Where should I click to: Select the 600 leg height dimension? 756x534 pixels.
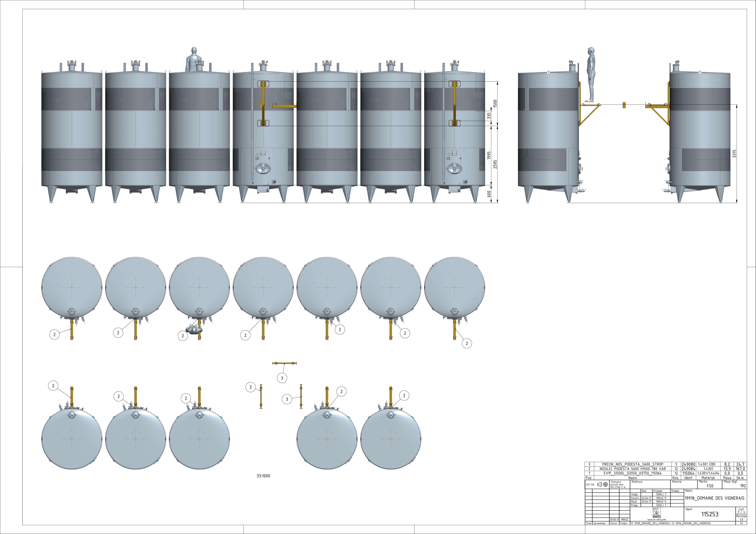coord(489,194)
